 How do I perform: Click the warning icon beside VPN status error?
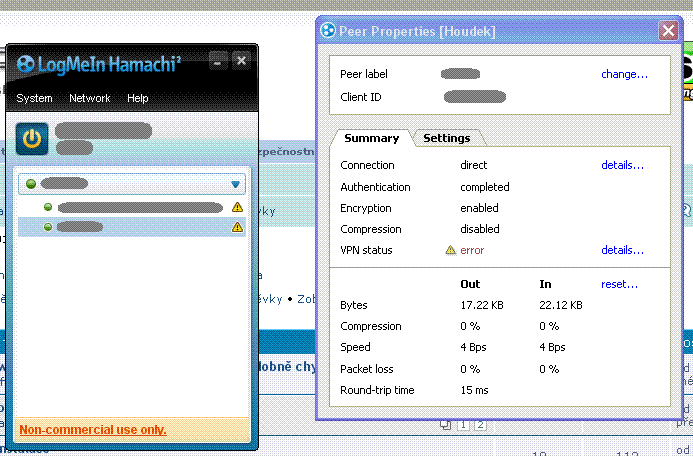click(x=450, y=250)
